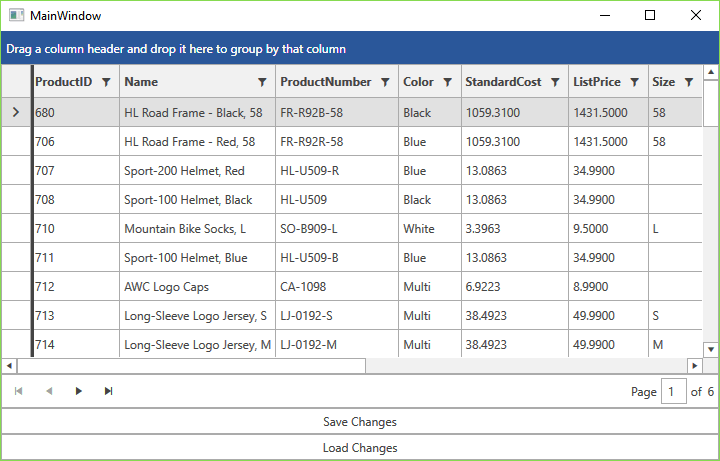
Task: Open the ProductID column filter
Action: coord(106,82)
